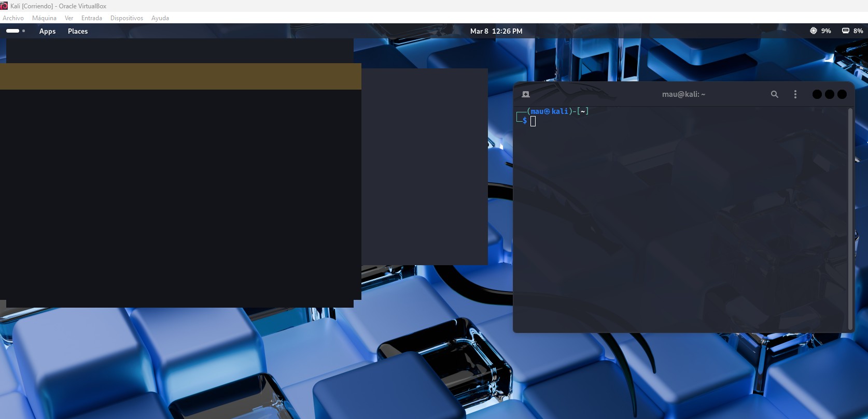The height and width of the screenshot is (419, 868).
Task: Click the first black circle window button
Action: (x=817, y=94)
